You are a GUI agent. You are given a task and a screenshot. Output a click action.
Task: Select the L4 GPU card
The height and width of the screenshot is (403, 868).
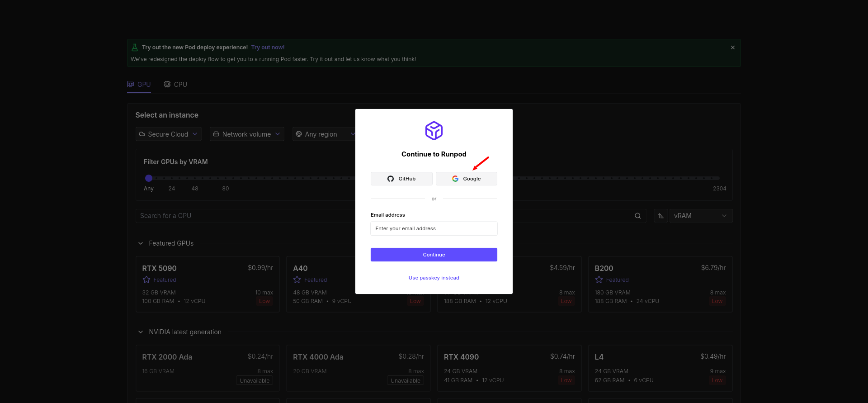[660, 368]
